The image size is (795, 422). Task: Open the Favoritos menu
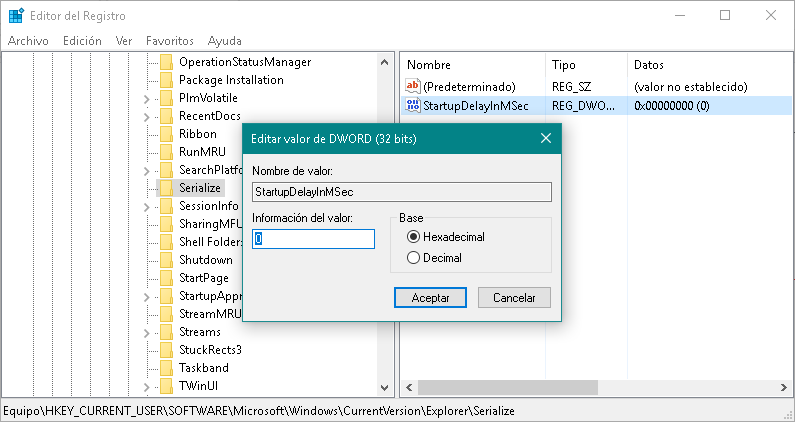pyautogui.click(x=169, y=41)
